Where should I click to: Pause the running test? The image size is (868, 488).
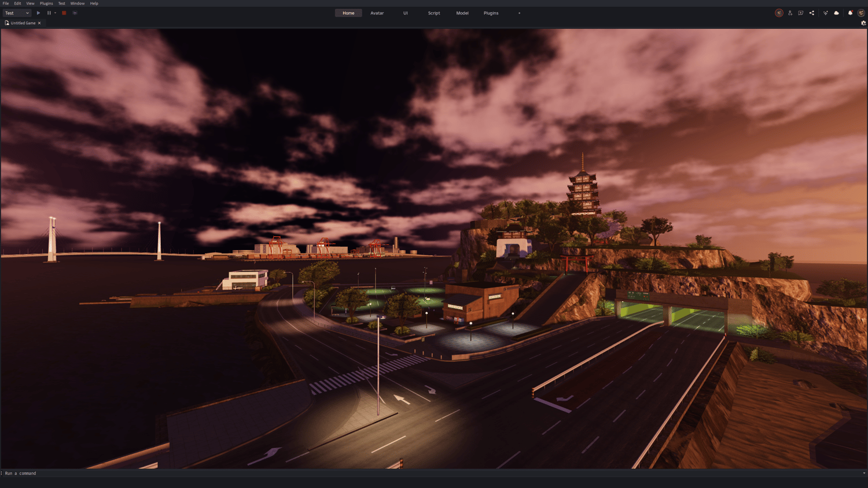click(x=49, y=13)
